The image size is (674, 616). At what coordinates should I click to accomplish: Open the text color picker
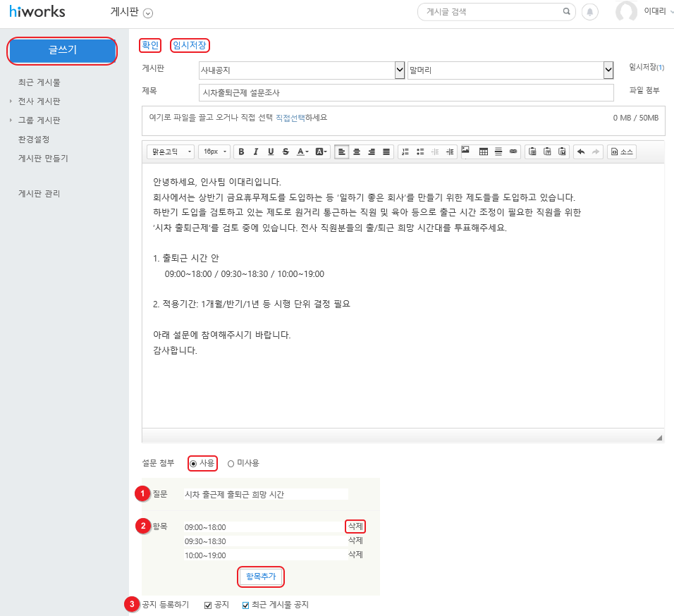pyautogui.click(x=302, y=152)
